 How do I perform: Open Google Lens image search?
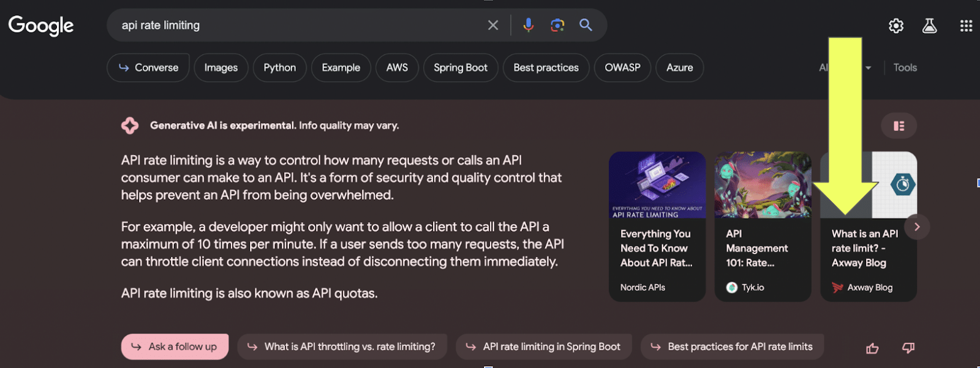coord(557,25)
